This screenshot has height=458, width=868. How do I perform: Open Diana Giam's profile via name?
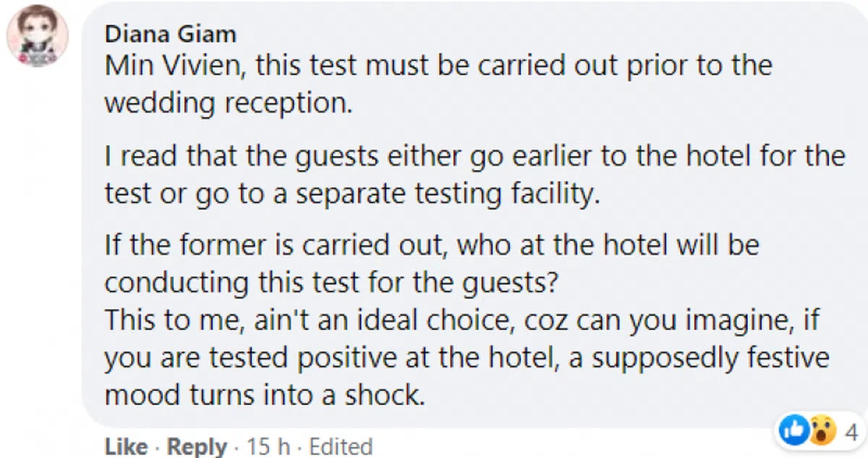pos(170,33)
